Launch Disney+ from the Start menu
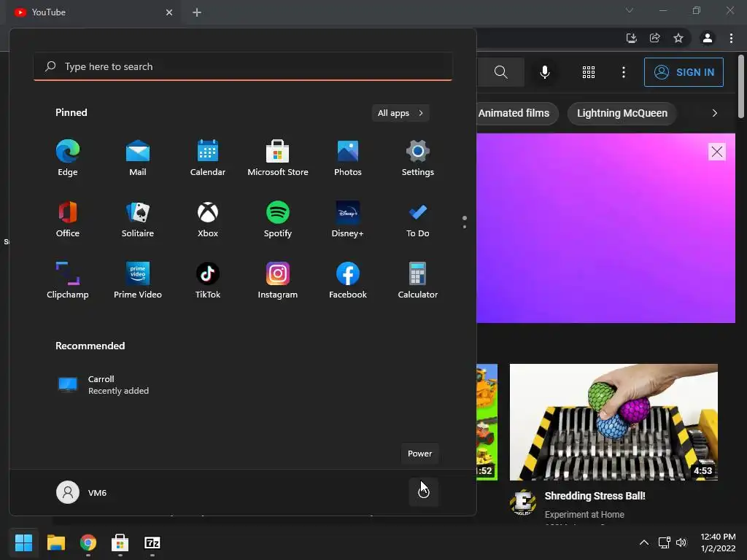The width and height of the screenshot is (747, 560). (x=348, y=219)
